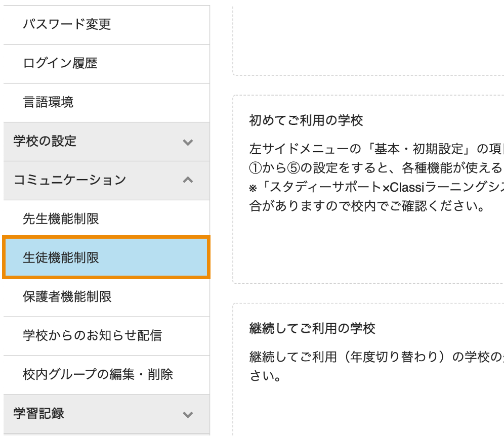Open ログイン履歴 in the sidebar
This screenshot has height=438, width=504.
pyautogui.click(x=106, y=64)
